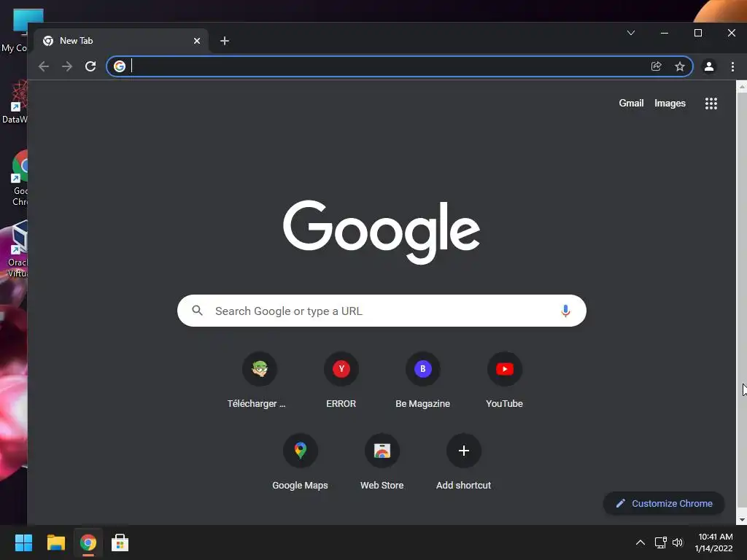Open Google Images link

[670, 103]
